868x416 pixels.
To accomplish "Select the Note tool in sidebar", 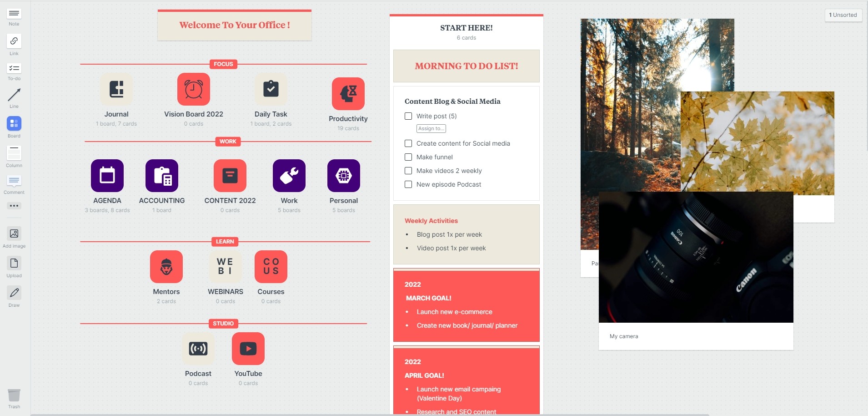I will pos(14,14).
